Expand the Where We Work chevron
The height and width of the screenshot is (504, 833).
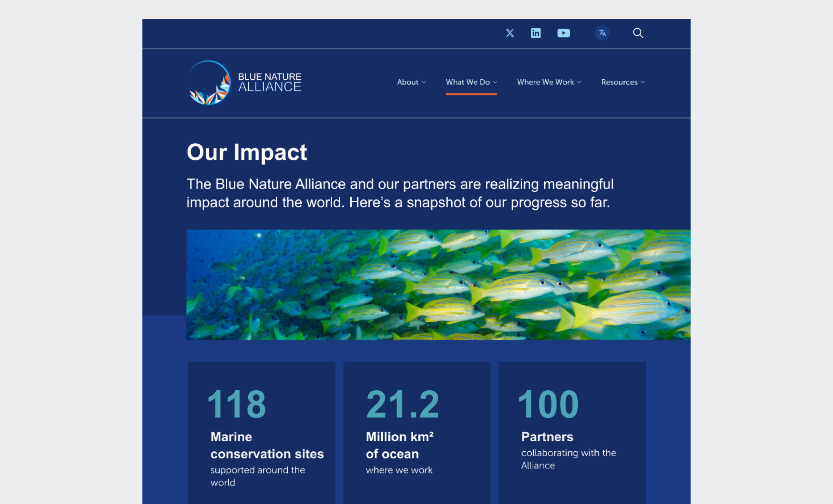(x=579, y=82)
